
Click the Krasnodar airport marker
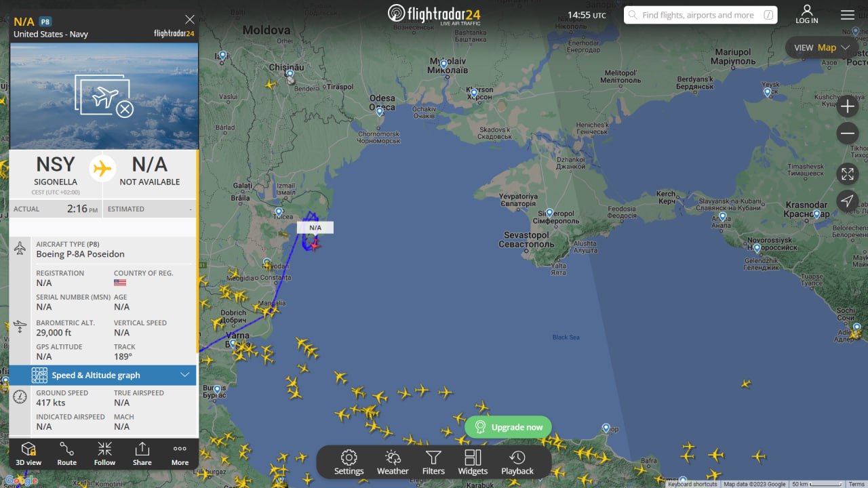pos(816,214)
